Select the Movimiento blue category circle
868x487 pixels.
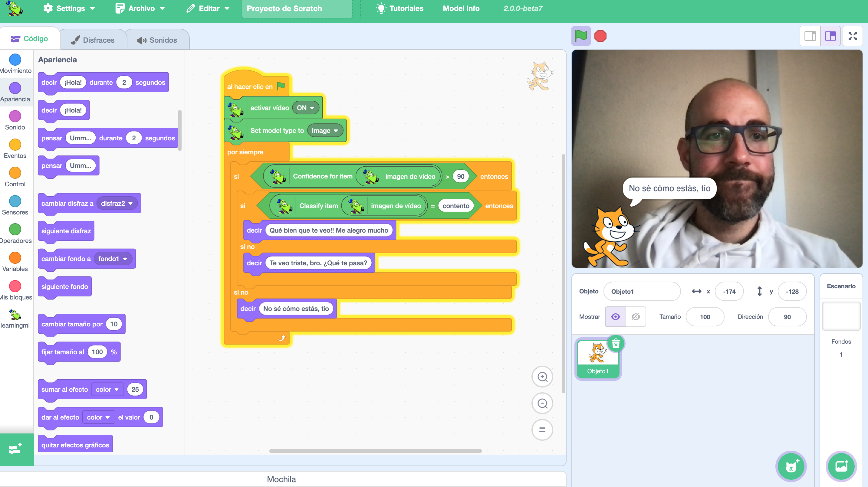coord(15,60)
